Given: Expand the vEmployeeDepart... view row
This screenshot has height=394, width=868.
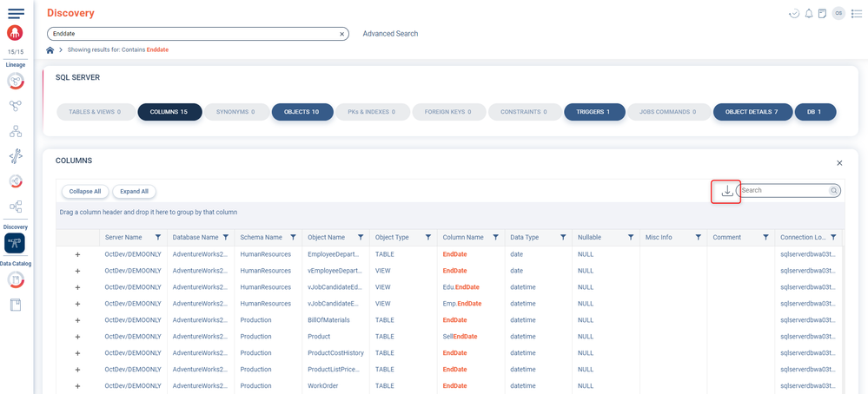Looking at the screenshot, I should 77,272.
